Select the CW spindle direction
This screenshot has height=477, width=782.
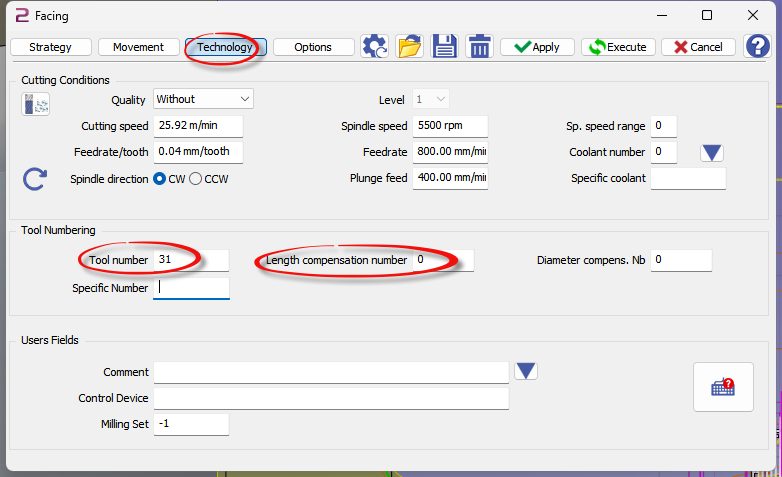coord(159,179)
